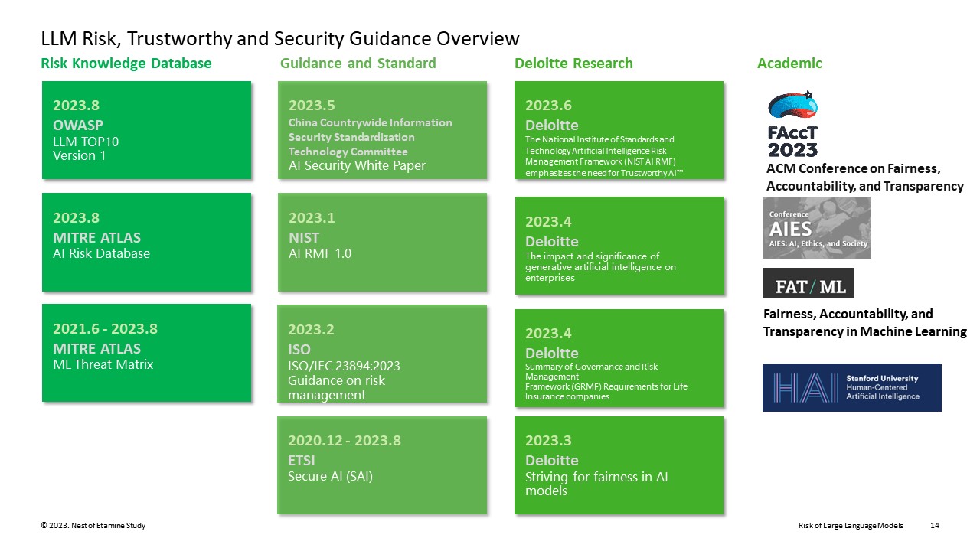This screenshot has width=980, height=551.
Task: Open the AI Security White Paper card
Action: point(382,130)
